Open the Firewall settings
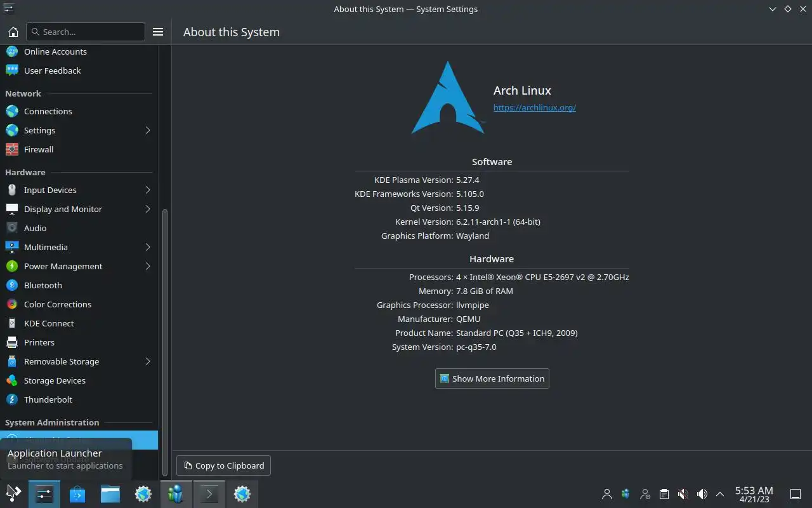The height and width of the screenshot is (508, 812). [x=79, y=149]
